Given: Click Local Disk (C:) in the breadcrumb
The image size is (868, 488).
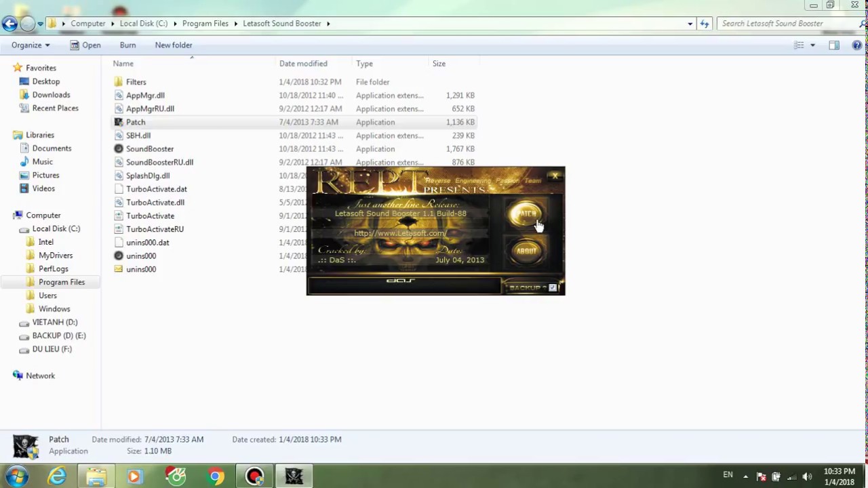Looking at the screenshot, I should point(143,24).
